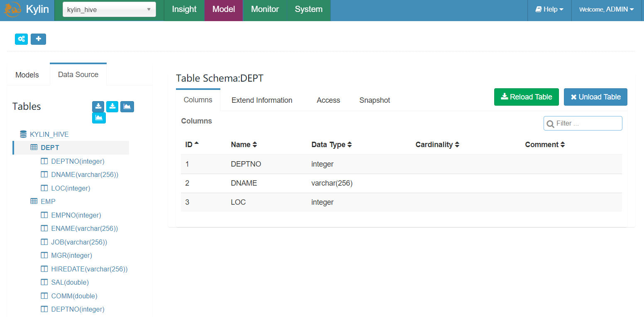
Task: Click the Reload Table button
Action: point(527,97)
